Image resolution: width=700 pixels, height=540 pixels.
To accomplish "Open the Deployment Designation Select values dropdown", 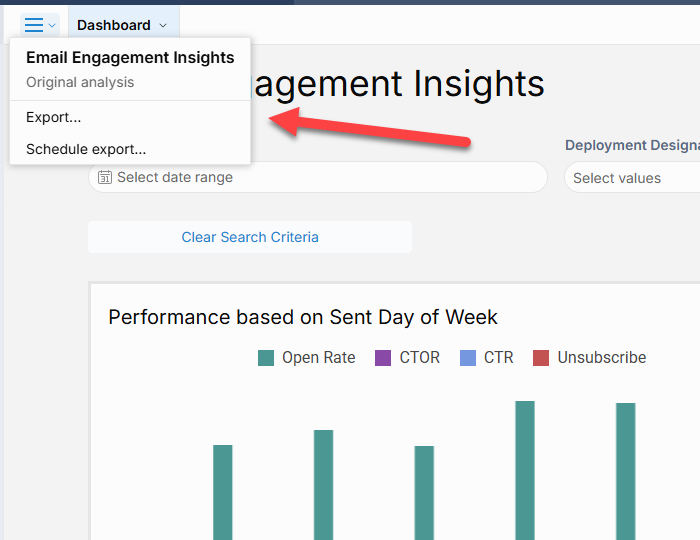I will pyautogui.click(x=631, y=178).
